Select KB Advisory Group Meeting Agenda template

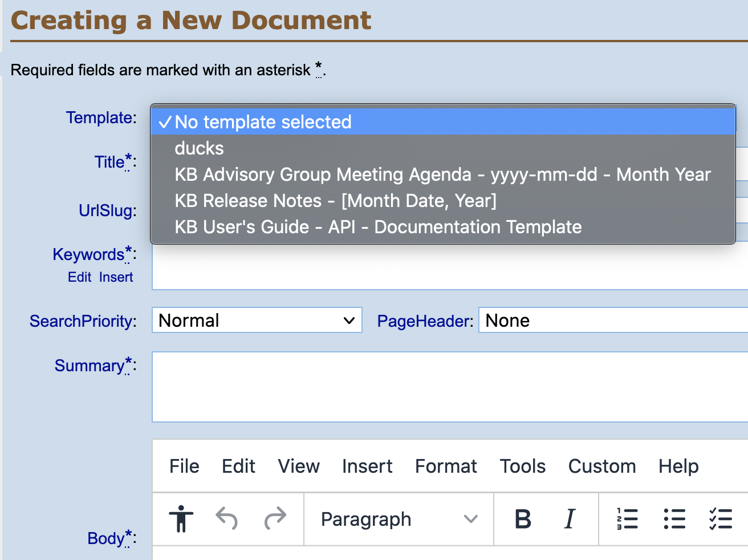tap(442, 175)
